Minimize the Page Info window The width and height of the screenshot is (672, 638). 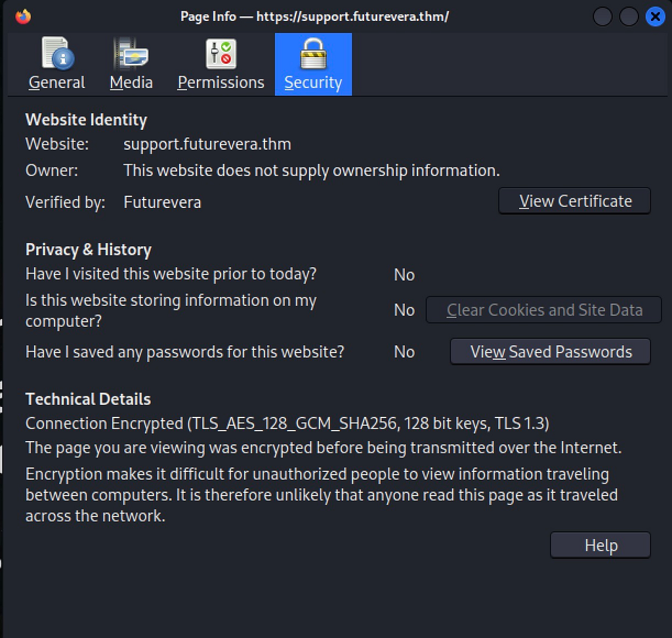pyautogui.click(x=602, y=17)
